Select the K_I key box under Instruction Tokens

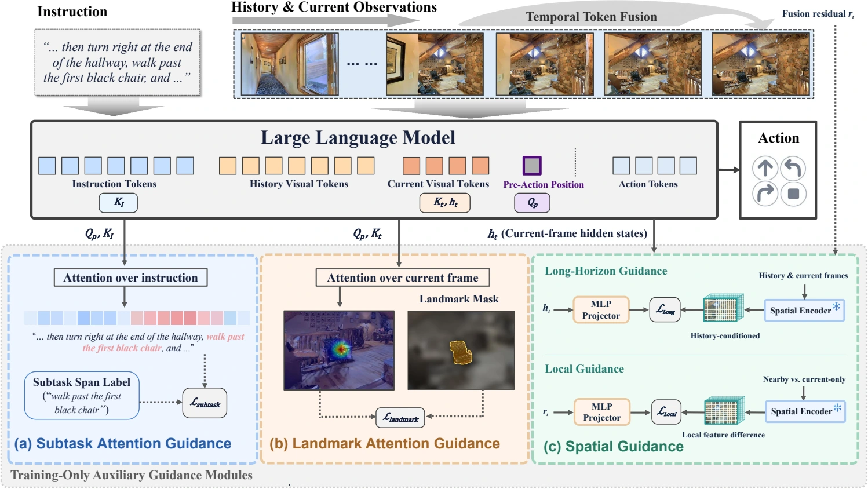[118, 202]
